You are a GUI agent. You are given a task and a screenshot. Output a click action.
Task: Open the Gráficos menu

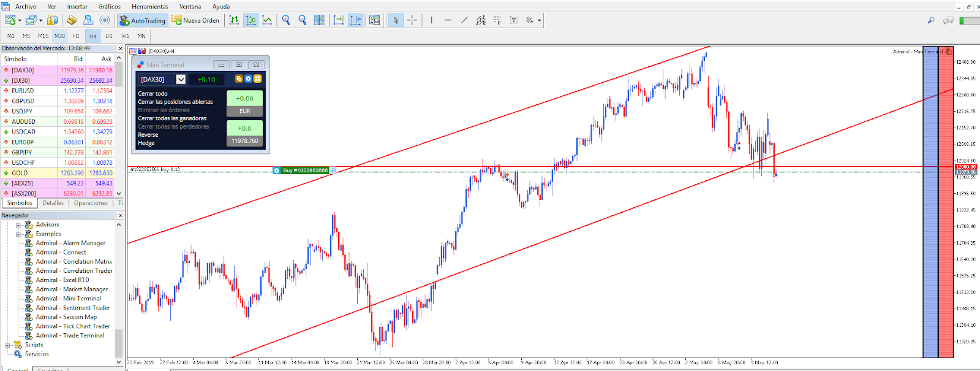point(110,7)
